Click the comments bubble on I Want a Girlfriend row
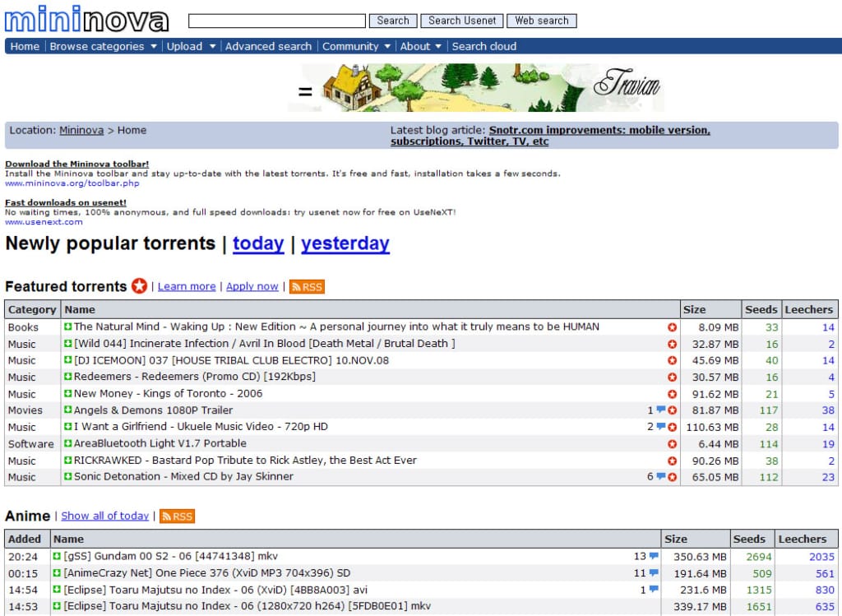 [x=661, y=426]
